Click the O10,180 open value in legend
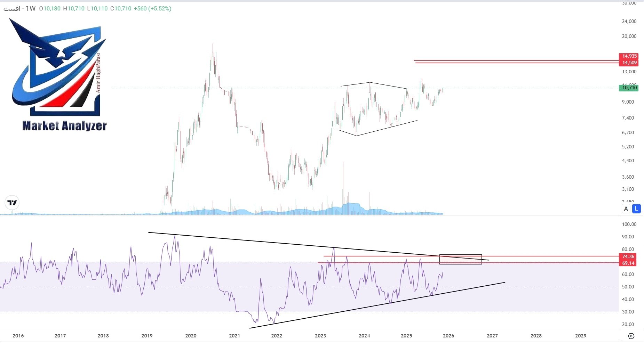 pyautogui.click(x=50, y=7)
